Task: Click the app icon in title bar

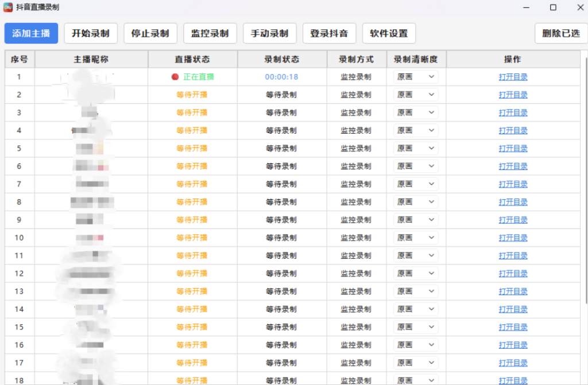Action: 8,7
